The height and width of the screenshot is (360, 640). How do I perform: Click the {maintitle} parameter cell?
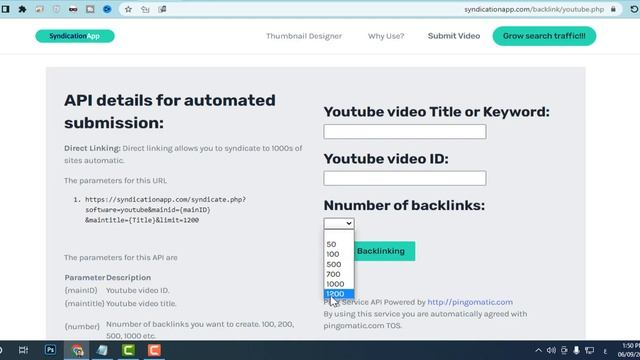pos(84,303)
